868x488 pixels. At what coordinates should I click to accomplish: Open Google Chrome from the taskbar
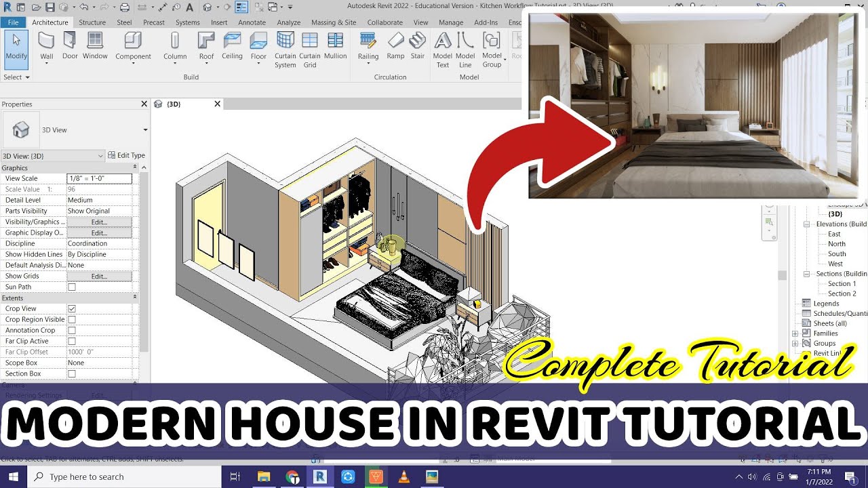293,476
